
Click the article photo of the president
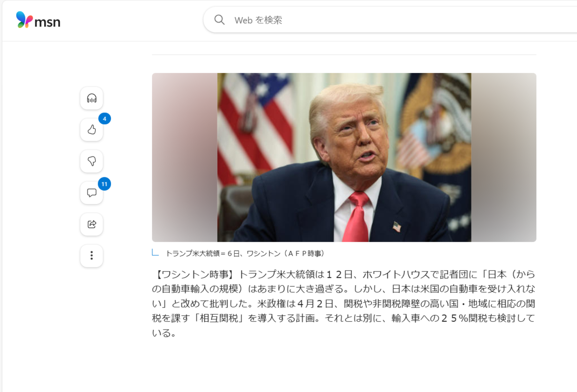point(344,158)
